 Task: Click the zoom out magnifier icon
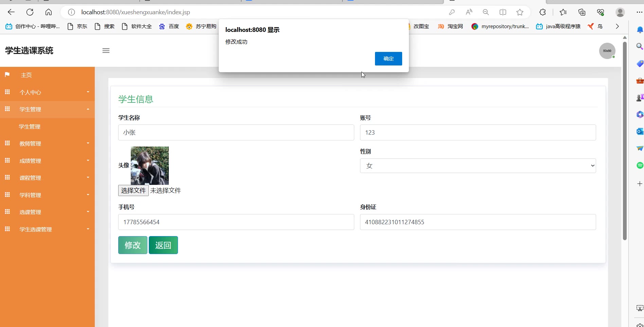(x=486, y=12)
